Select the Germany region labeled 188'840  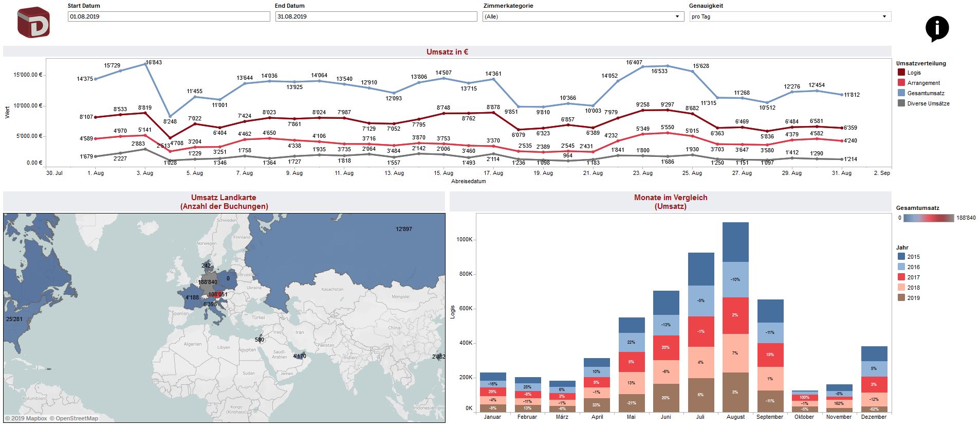(208, 282)
